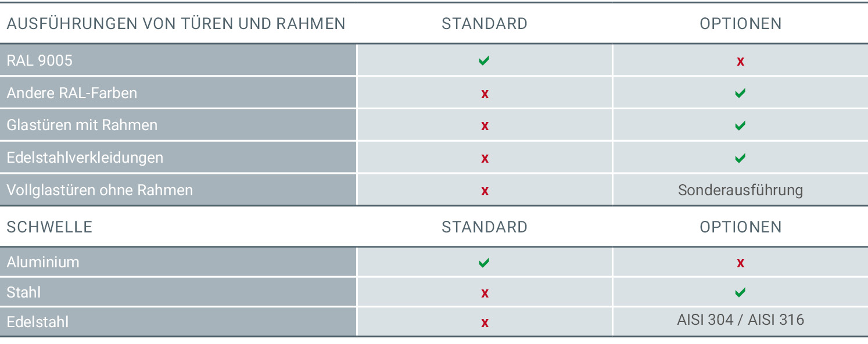This screenshot has width=868, height=344.
Task: Select the Edelstahlverkleidungen row label
Action: (x=85, y=157)
